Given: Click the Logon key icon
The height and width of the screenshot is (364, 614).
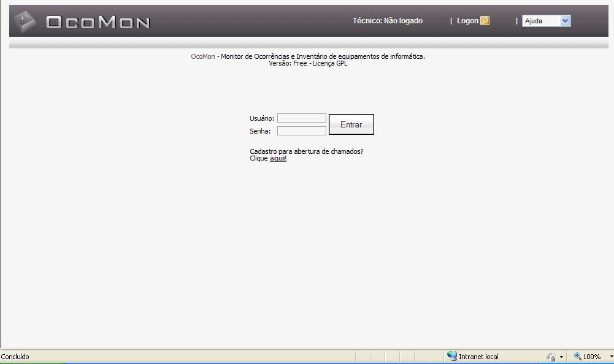Looking at the screenshot, I should point(485,21).
